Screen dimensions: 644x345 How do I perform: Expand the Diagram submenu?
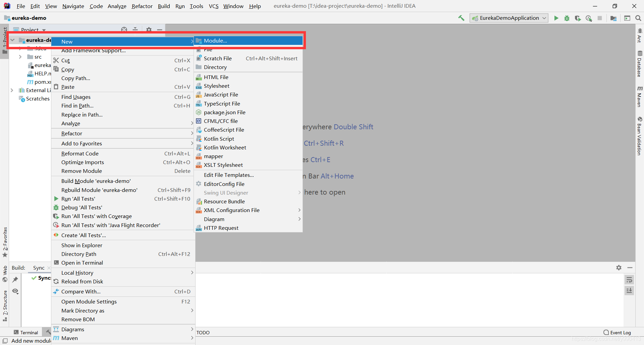pyautogui.click(x=249, y=219)
